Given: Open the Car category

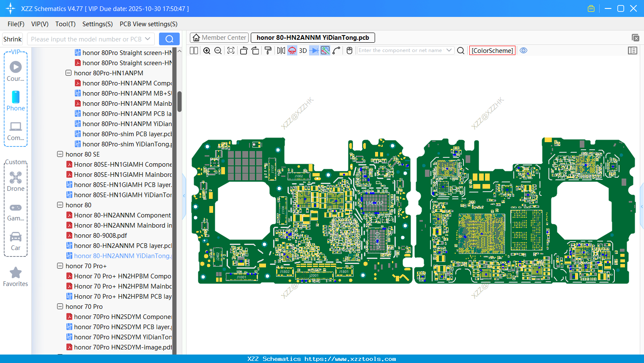Looking at the screenshot, I should click(x=16, y=241).
